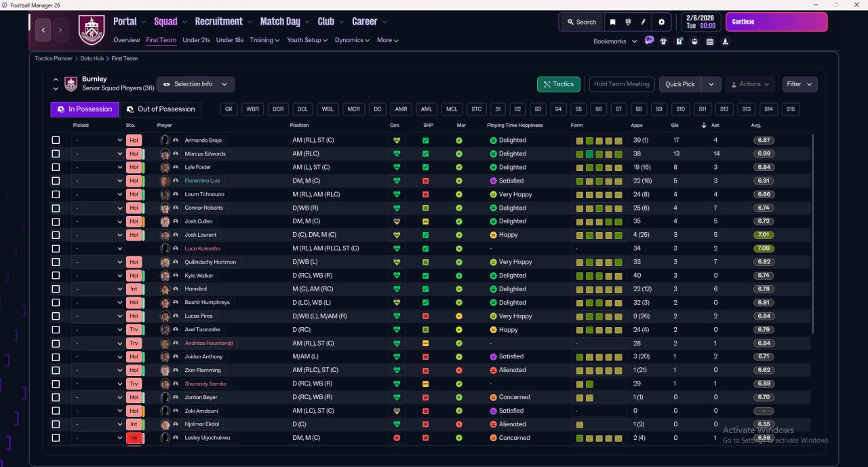This screenshot has height=467, width=868.
Task: Tick the checkbox for Hjalmar Ekdal
Action: (x=56, y=424)
